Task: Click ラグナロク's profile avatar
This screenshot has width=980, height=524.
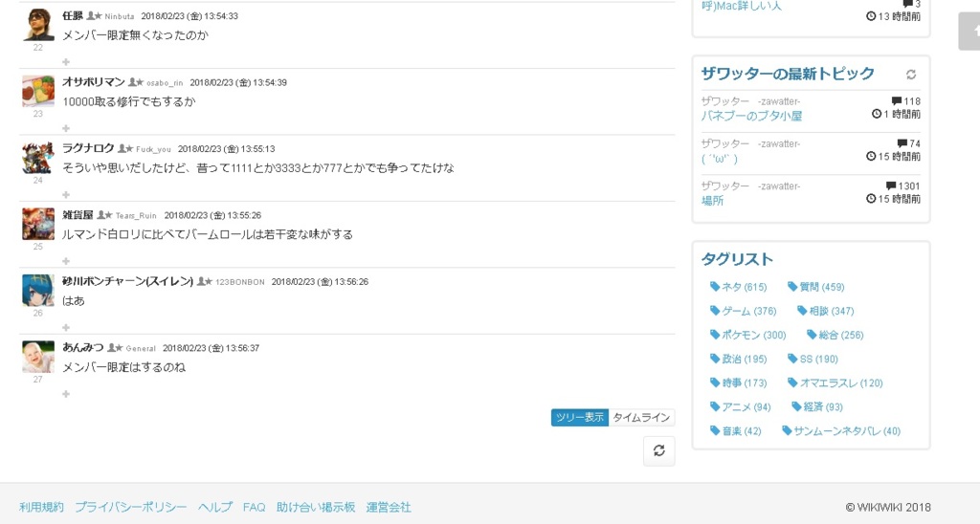Action: [x=38, y=158]
